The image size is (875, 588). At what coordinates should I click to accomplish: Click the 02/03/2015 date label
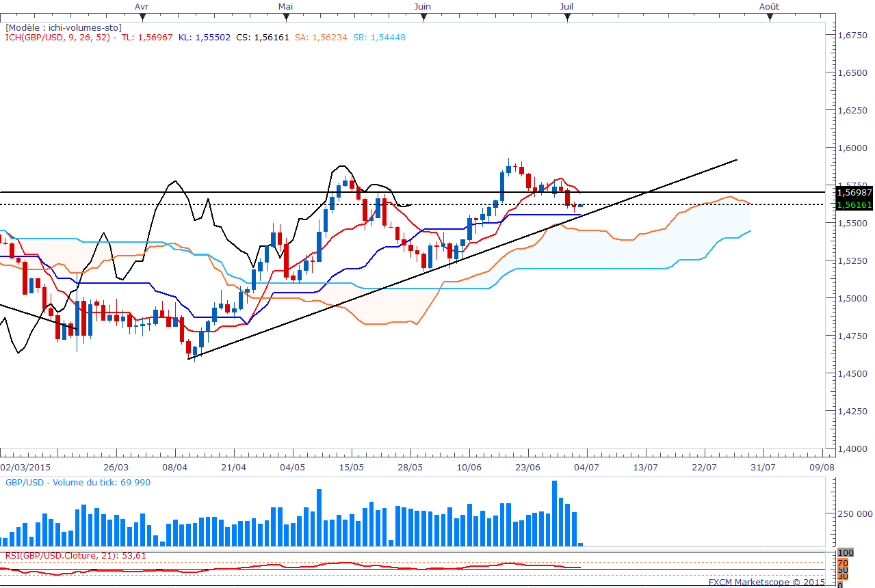(x=26, y=467)
